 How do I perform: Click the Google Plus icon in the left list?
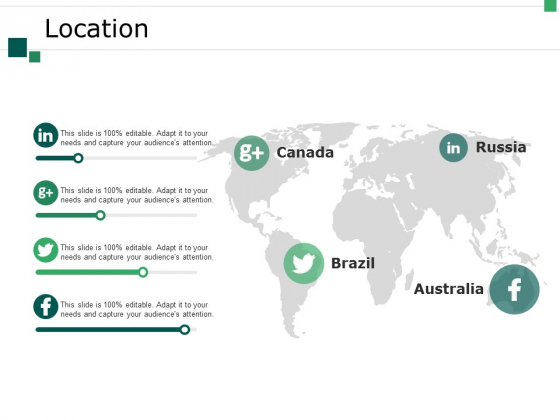tap(46, 192)
